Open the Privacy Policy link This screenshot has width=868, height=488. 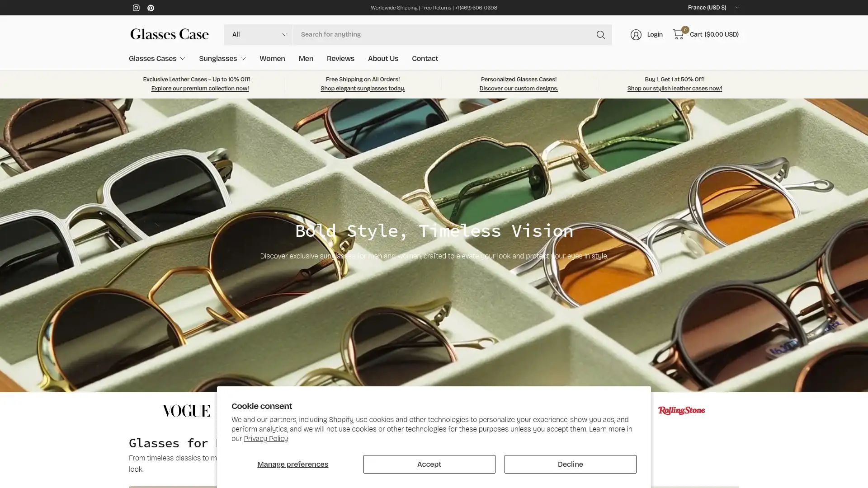(x=266, y=438)
